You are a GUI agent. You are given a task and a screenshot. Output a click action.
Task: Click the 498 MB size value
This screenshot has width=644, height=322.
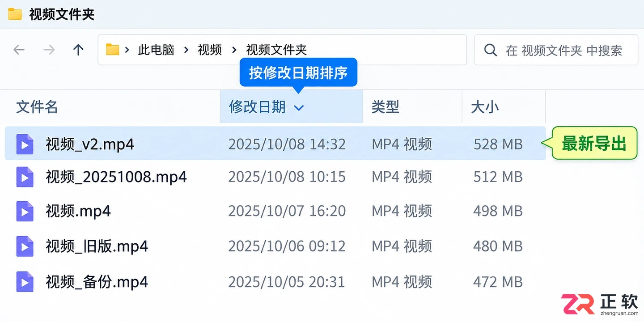click(498, 211)
